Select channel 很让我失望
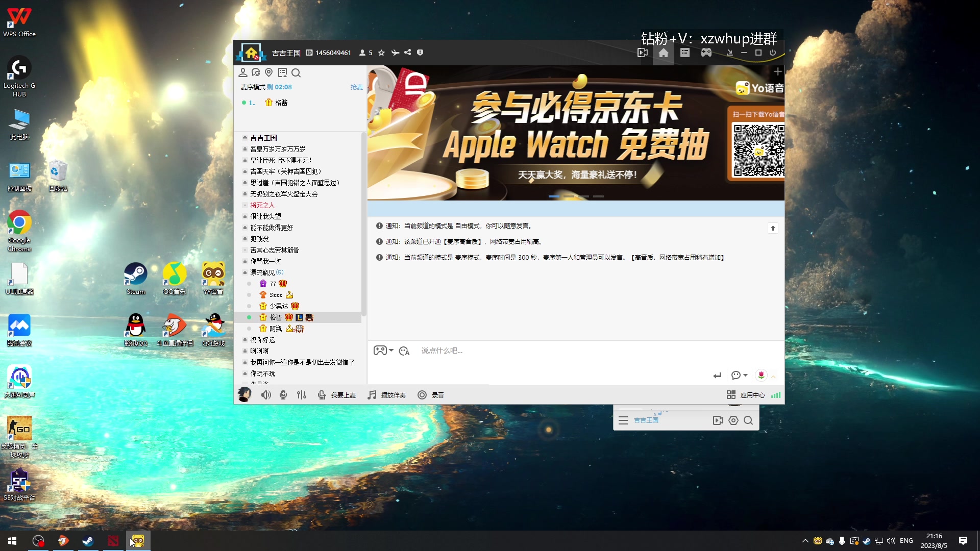This screenshot has height=551, width=980. (265, 216)
